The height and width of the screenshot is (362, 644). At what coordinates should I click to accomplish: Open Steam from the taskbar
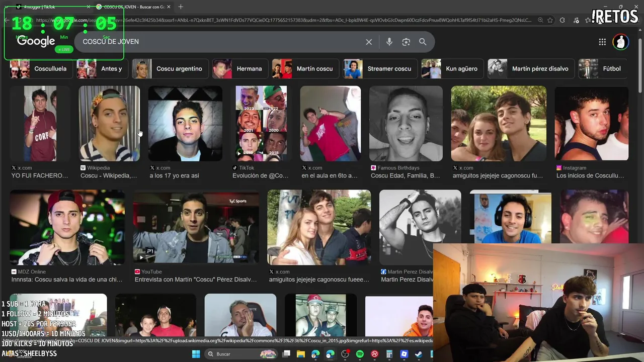click(419, 354)
